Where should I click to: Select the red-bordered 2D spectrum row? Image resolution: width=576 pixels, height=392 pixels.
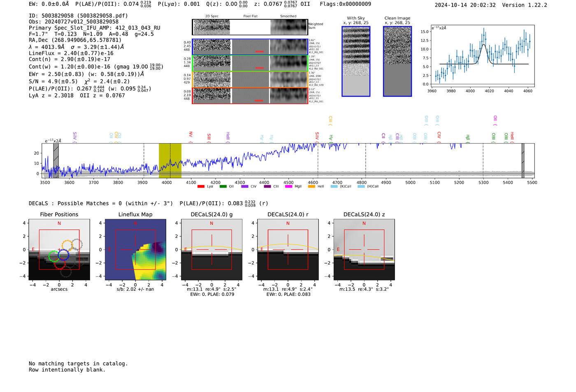click(x=250, y=95)
